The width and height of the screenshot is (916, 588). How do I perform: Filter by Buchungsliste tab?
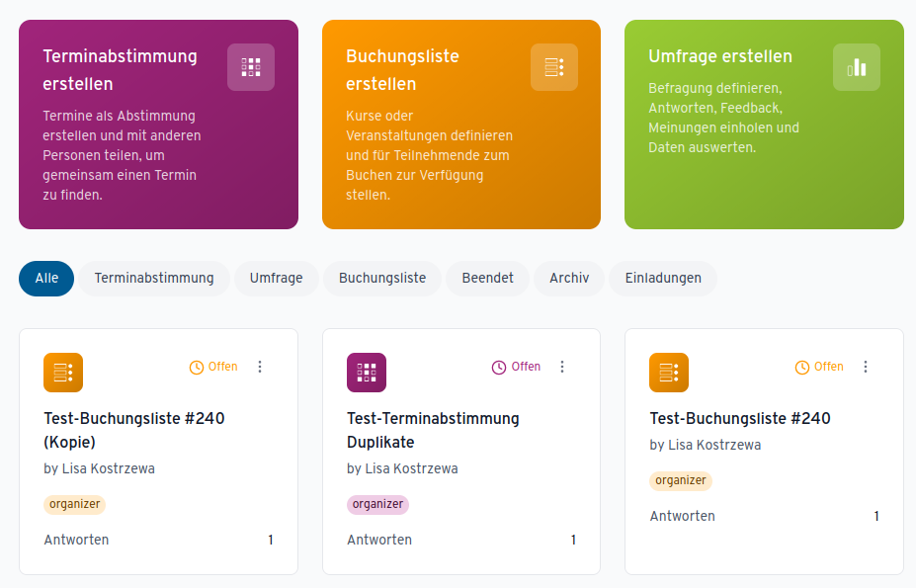382,279
